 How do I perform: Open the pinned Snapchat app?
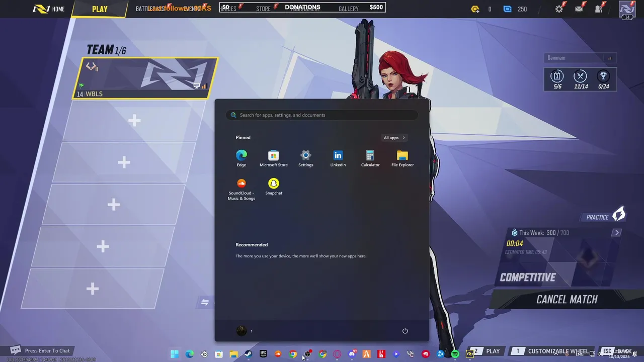tap(274, 187)
